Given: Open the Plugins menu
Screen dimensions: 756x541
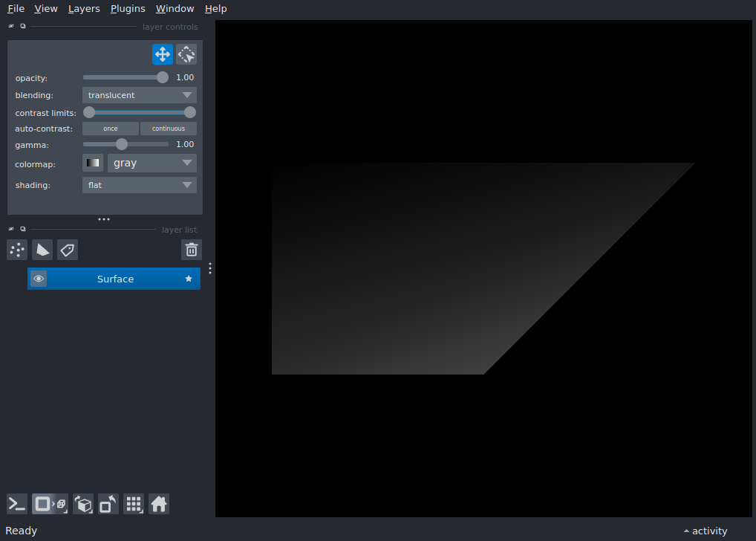Looking at the screenshot, I should (x=127, y=8).
